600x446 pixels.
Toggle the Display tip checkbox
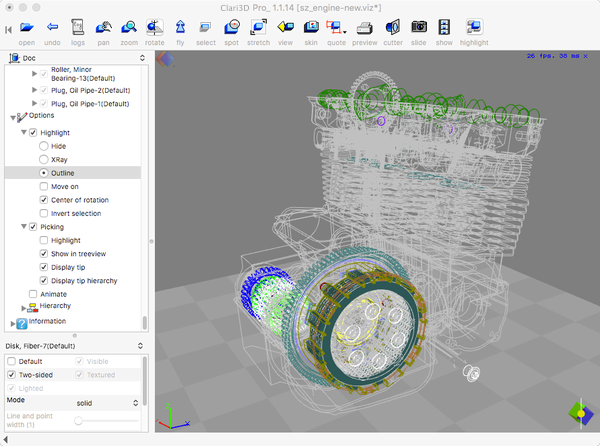click(x=44, y=267)
